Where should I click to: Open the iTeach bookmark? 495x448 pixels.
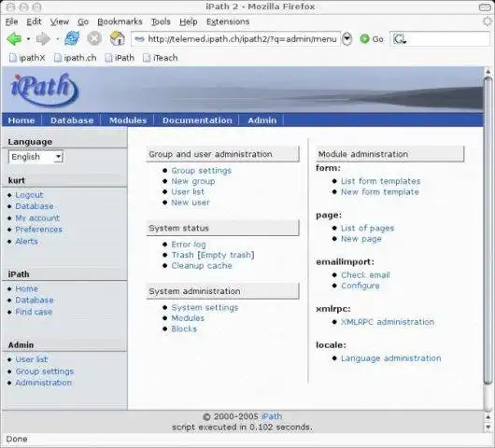(x=161, y=58)
